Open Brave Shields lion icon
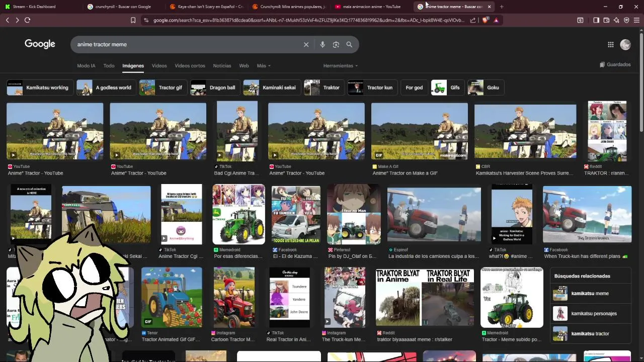The image size is (644, 362). click(x=485, y=20)
